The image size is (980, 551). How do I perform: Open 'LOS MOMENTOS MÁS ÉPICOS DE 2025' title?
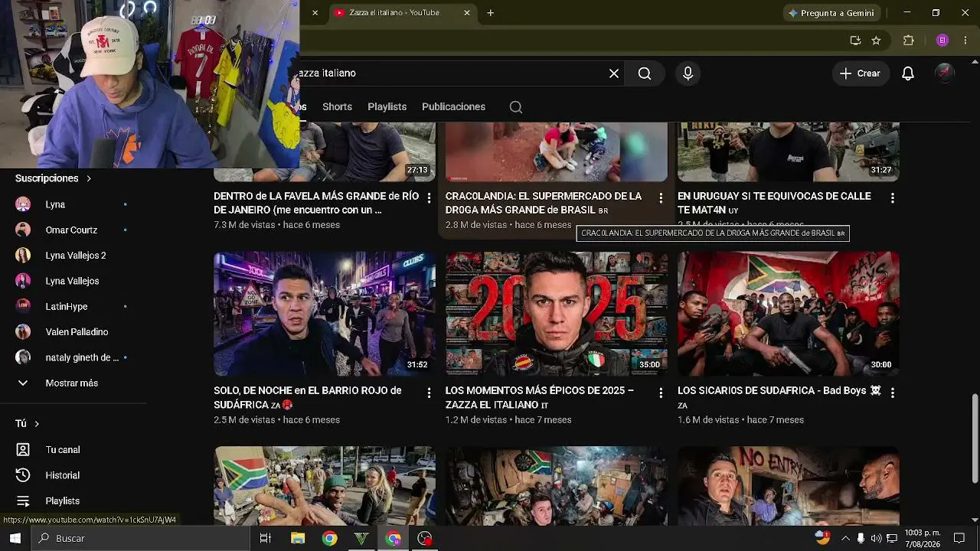540,397
